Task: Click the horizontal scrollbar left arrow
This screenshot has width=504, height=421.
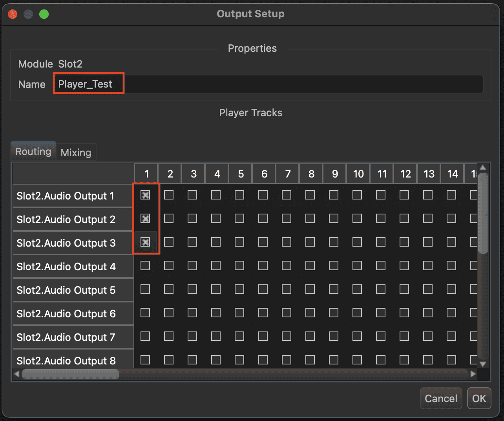Action: point(17,374)
